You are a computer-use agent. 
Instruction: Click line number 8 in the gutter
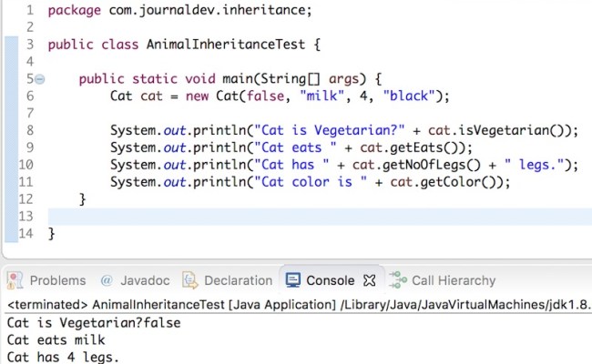point(30,130)
